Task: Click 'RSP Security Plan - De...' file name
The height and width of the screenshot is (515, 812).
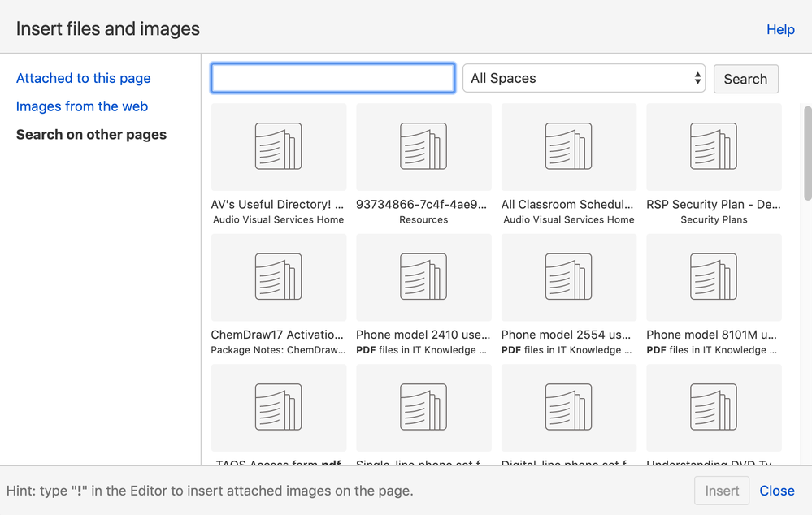Action: [714, 205]
